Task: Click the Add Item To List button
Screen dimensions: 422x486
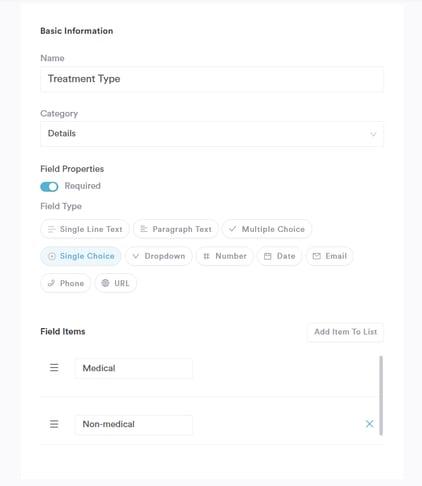Action: coord(345,332)
